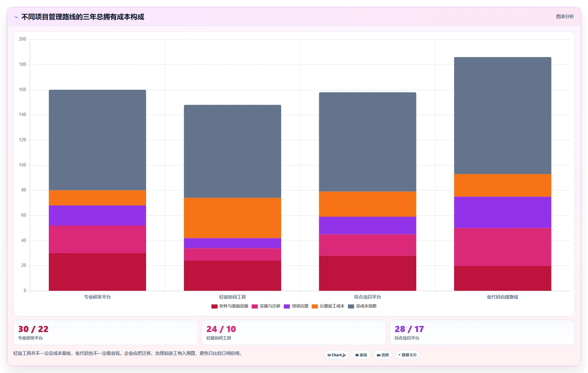Select the pink 实施与迁移 segment of 综合项目平台
Screen dimensions: 588x373
click(368, 245)
